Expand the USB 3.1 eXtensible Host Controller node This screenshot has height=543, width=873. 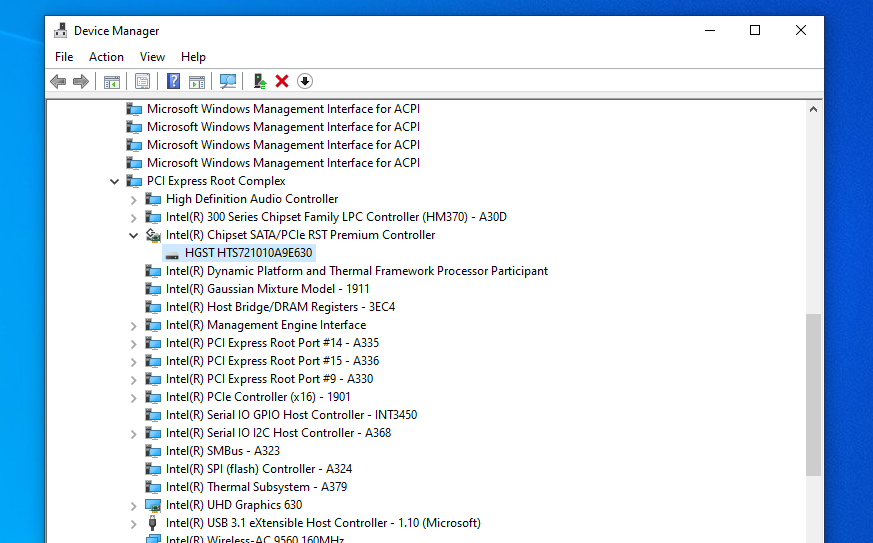134,524
